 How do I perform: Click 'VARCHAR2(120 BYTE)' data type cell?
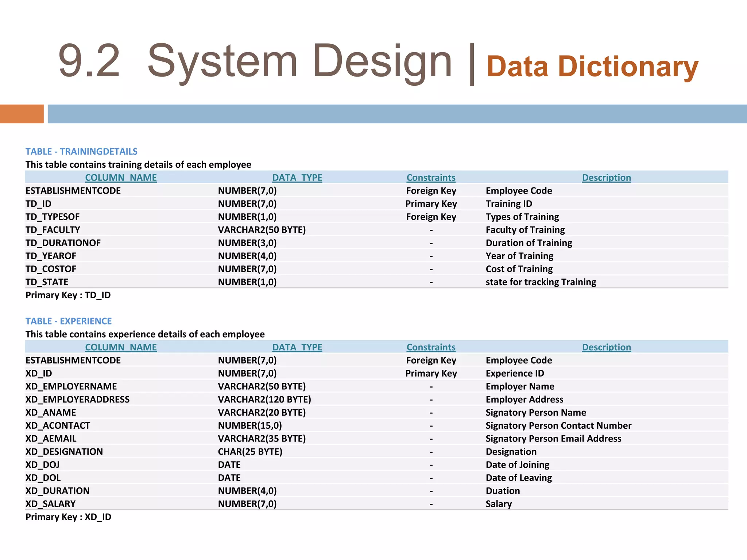point(264,400)
